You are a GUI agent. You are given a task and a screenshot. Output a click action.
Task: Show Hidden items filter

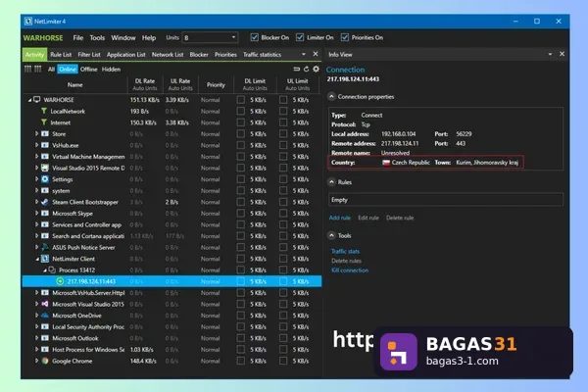(111, 69)
